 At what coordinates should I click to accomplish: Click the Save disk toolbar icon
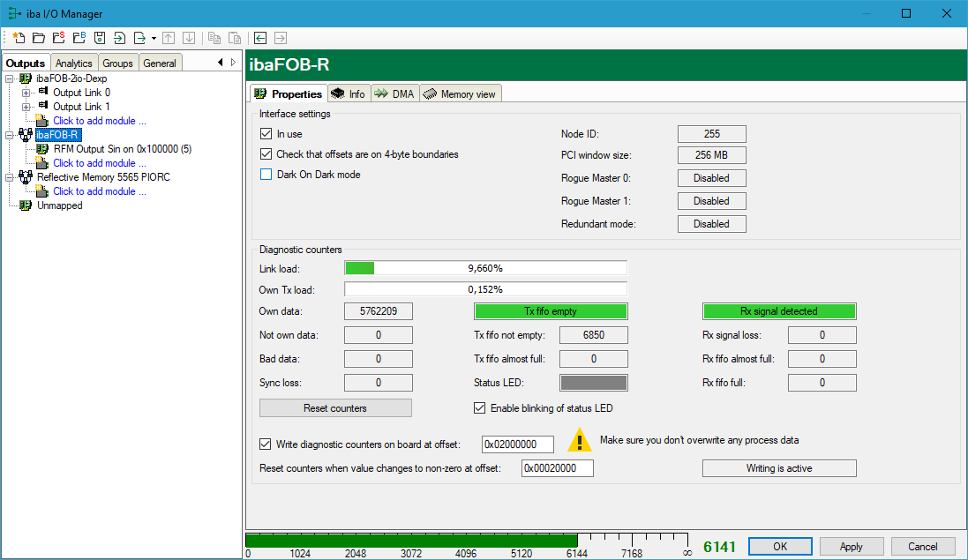pos(99,38)
